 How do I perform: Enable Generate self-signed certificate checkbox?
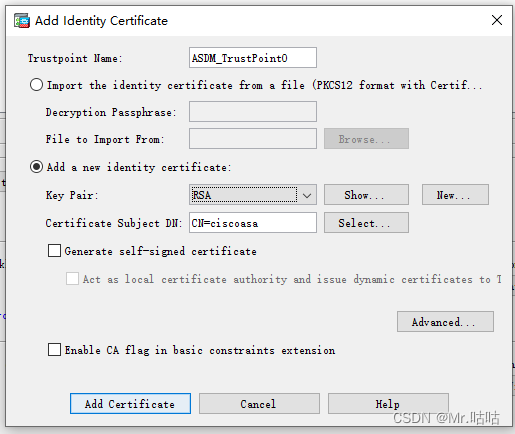pyautogui.click(x=54, y=251)
